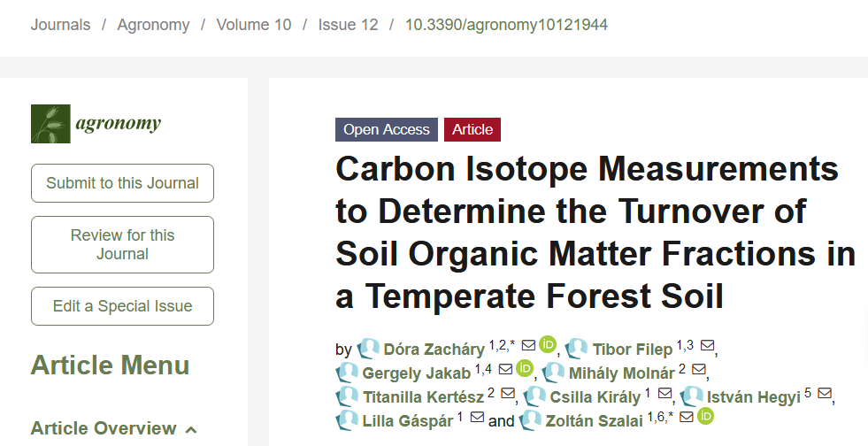Open Issue 12 breadcrumb link
Viewport: 868px width, 446px height.
pos(349,25)
